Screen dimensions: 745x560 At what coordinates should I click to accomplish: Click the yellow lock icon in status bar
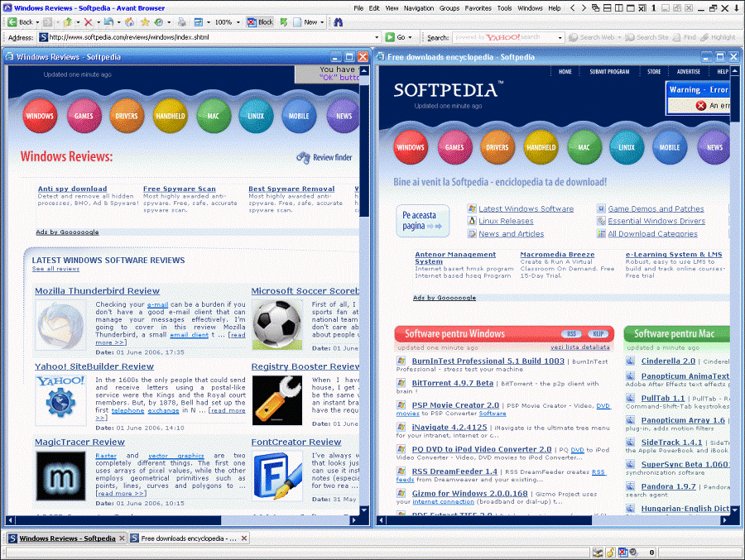pos(611,552)
